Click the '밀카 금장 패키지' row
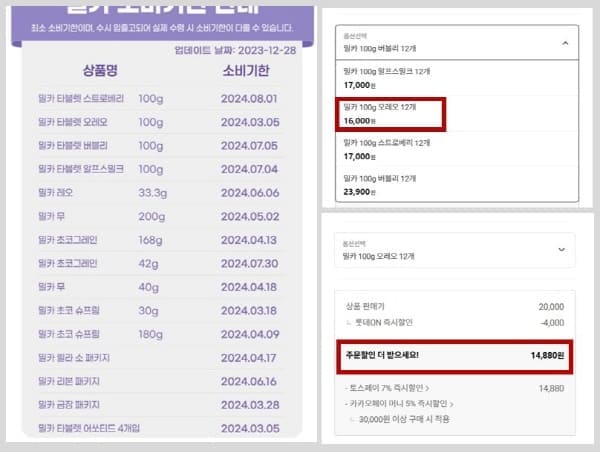The width and height of the screenshot is (600, 452). click(x=158, y=405)
